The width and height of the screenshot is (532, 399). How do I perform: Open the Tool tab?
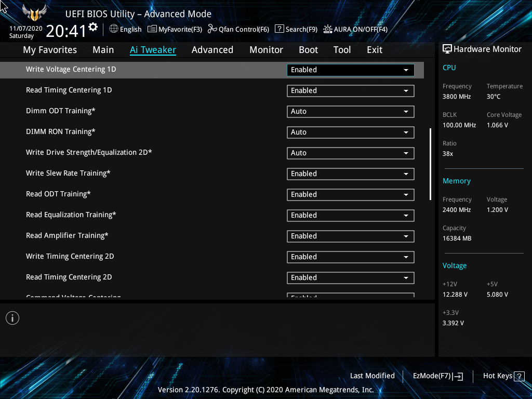[x=342, y=49]
